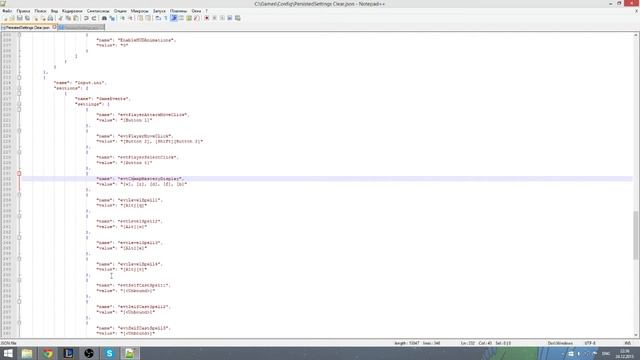Click the vertical scrollbar thumb
The image size is (640, 360).
point(636,235)
